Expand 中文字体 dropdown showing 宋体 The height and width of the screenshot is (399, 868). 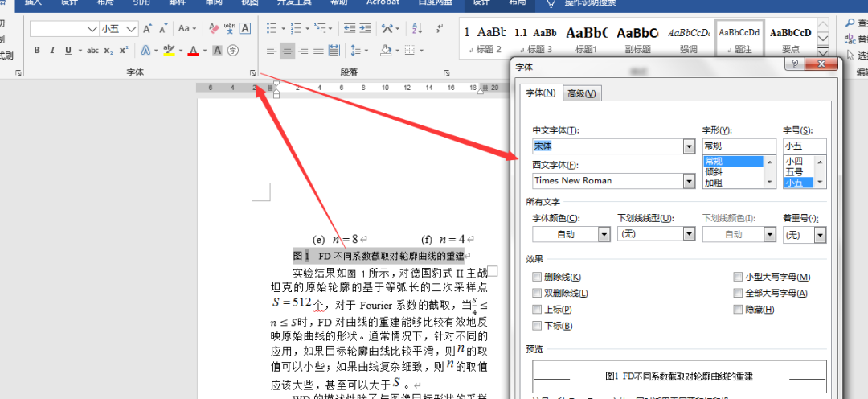tap(690, 146)
